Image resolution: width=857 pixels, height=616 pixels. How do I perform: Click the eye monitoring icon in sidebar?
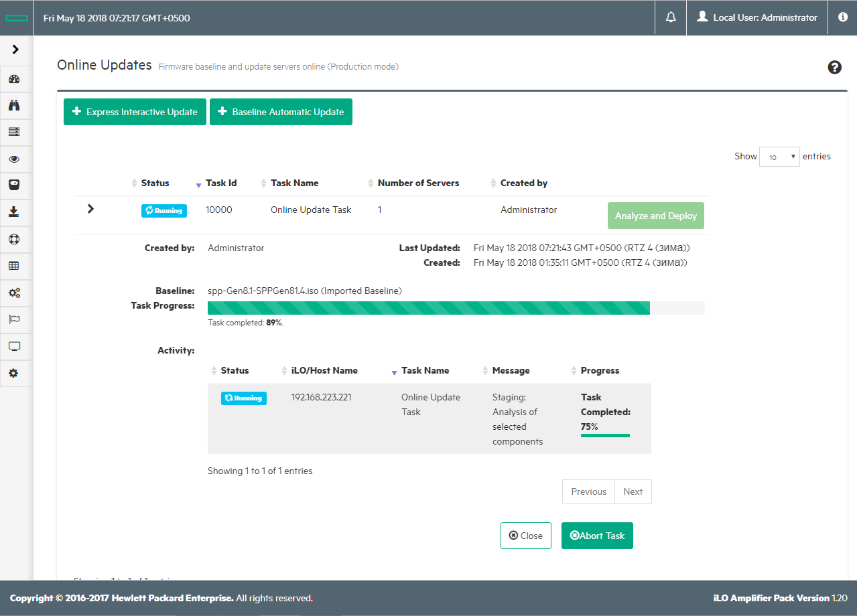tap(14, 159)
